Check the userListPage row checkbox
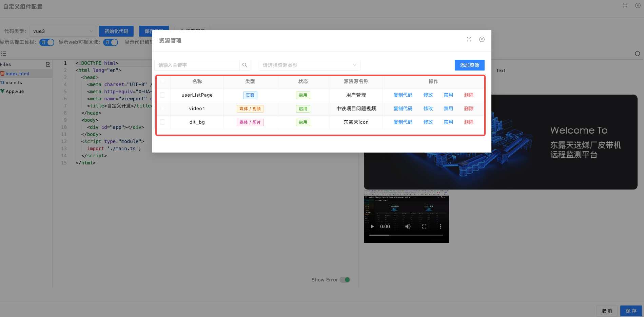This screenshot has width=644, height=317. [x=163, y=95]
